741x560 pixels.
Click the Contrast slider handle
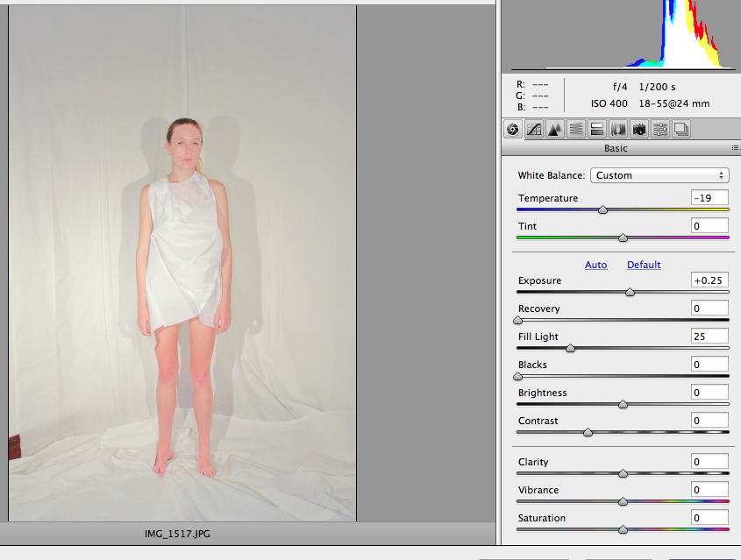tap(588, 432)
